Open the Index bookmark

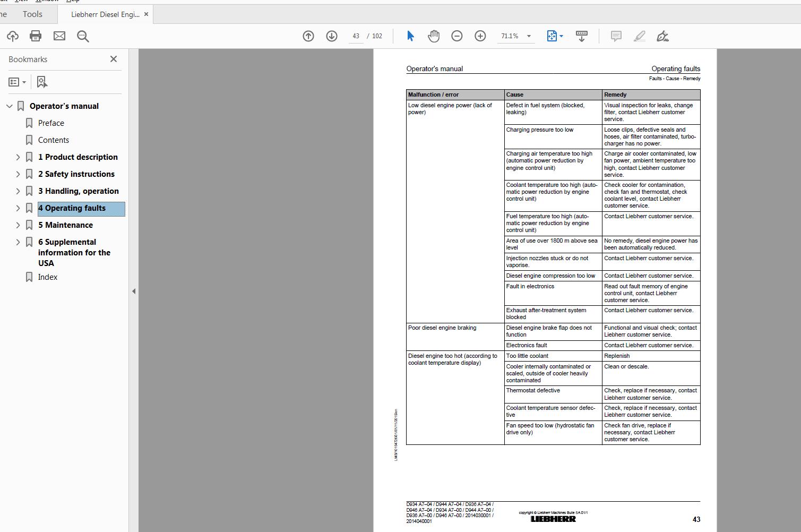pos(48,277)
